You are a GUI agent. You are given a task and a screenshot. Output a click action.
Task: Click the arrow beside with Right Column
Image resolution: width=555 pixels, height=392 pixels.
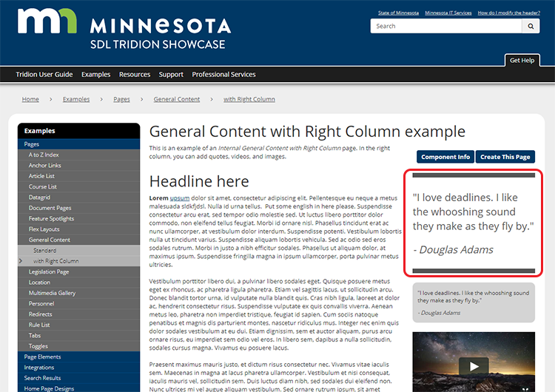[x=21, y=261]
